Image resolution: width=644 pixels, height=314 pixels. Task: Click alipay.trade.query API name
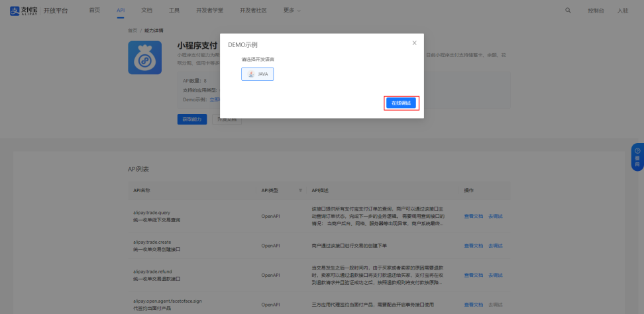[x=152, y=213]
